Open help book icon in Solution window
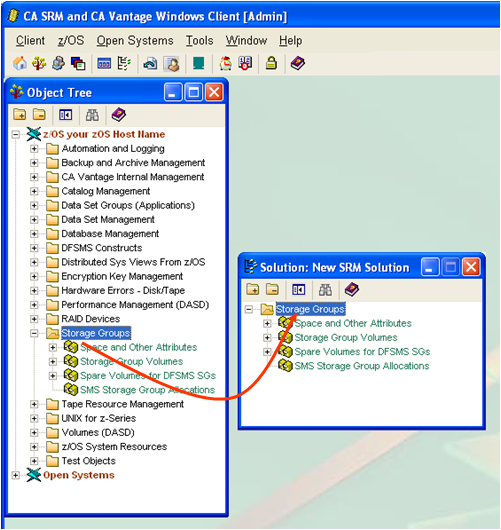This screenshot has height=530, width=501. click(352, 289)
